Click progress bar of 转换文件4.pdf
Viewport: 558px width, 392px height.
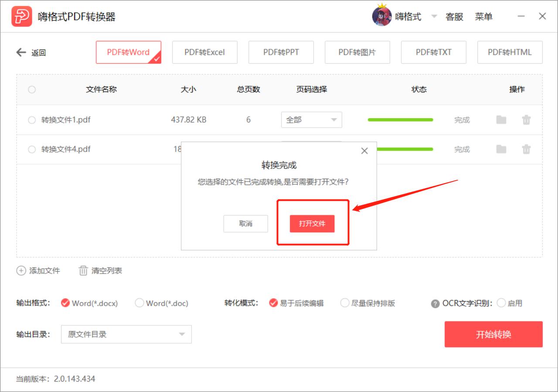[405, 149]
